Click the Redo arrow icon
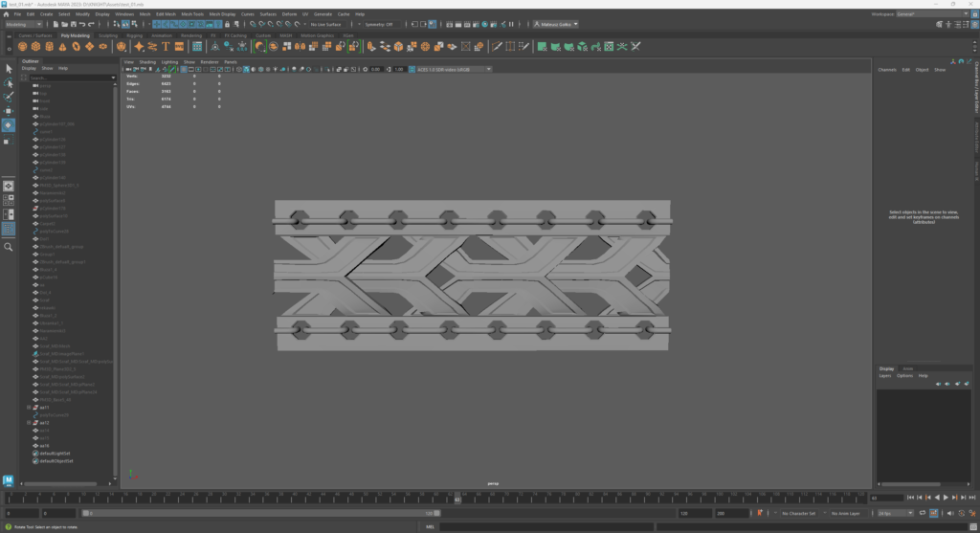Screen dimensions: 980x533 click(x=91, y=24)
